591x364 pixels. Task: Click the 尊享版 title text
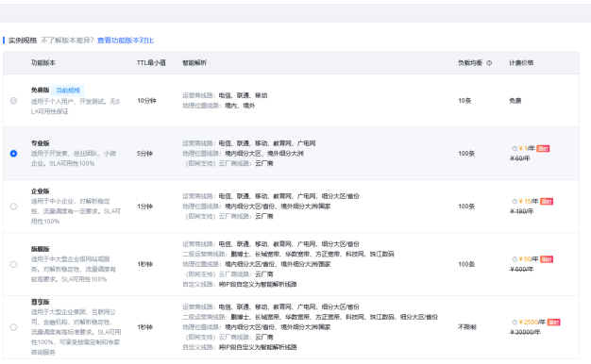41,302
